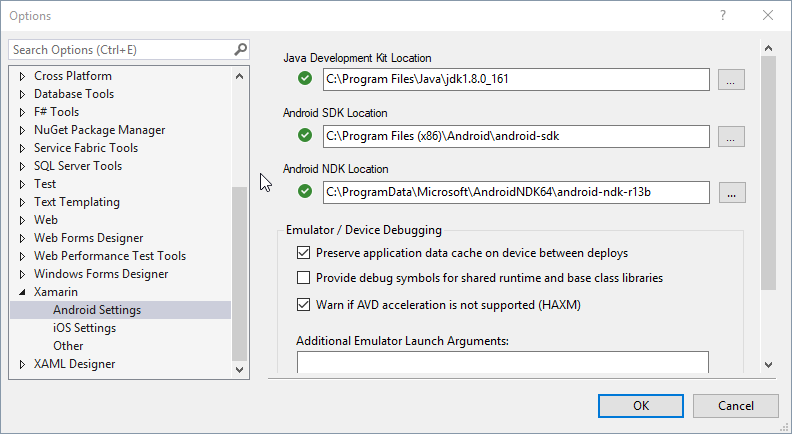The image size is (792, 434).
Task: Click the green checkmark beside Android SDK location
Action: point(305,135)
